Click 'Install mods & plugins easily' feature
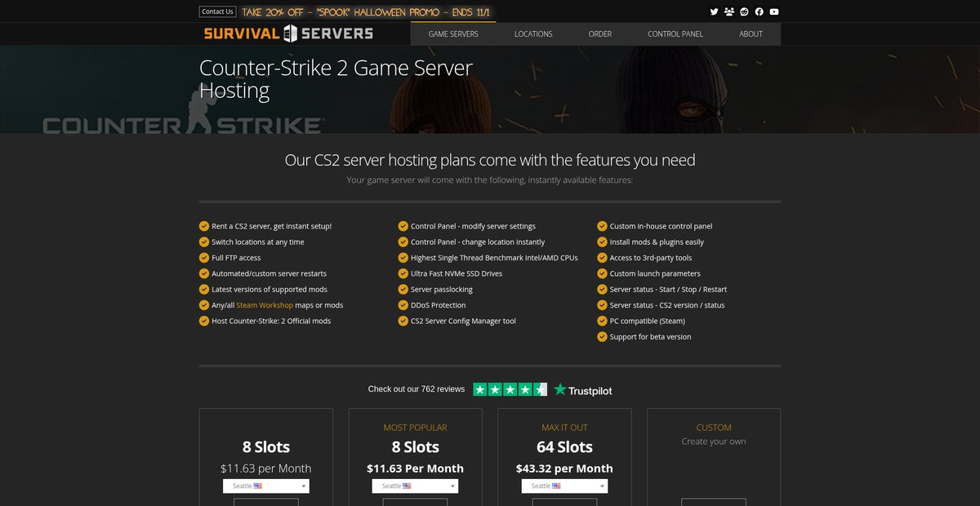The width and height of the screenshot is (980, 506). (x=657, y=242)
